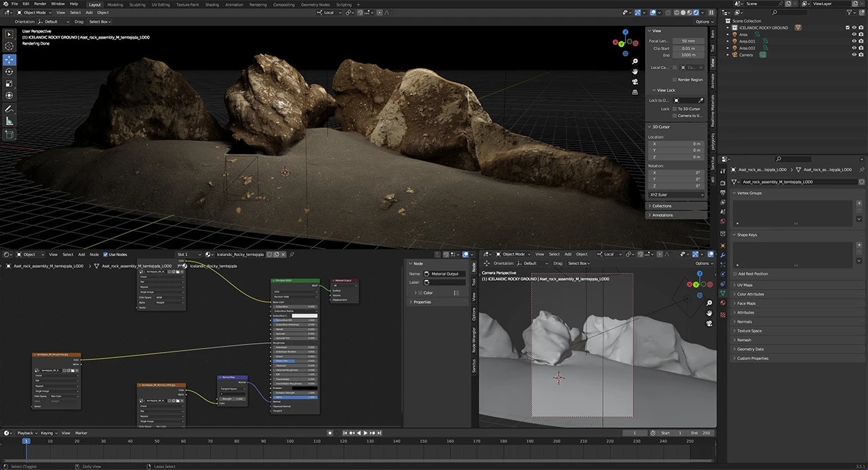Click the eyedropper next to Lock to Object
Viewport: 868px width, 470px height.
701,100
